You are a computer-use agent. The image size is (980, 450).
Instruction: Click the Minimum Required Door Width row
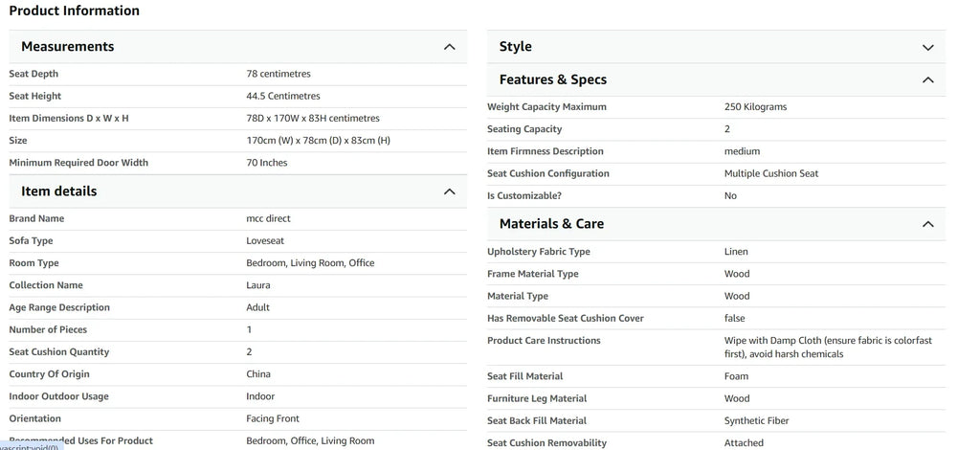(237, 163)
